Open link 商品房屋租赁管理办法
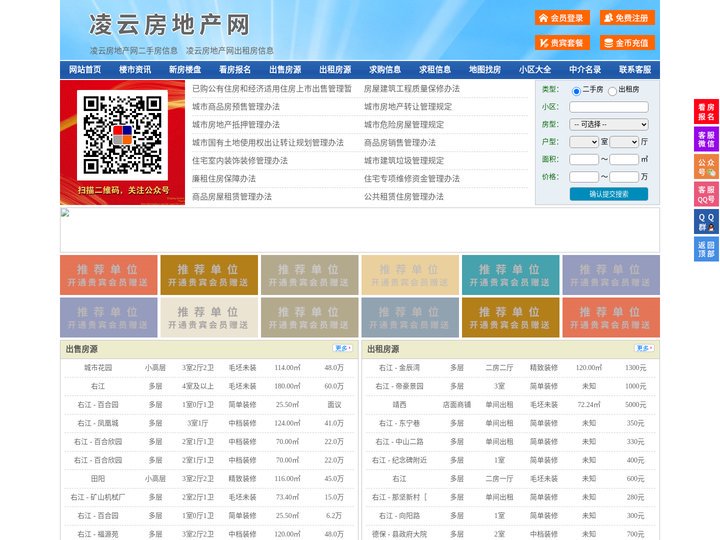 point(232,197)
